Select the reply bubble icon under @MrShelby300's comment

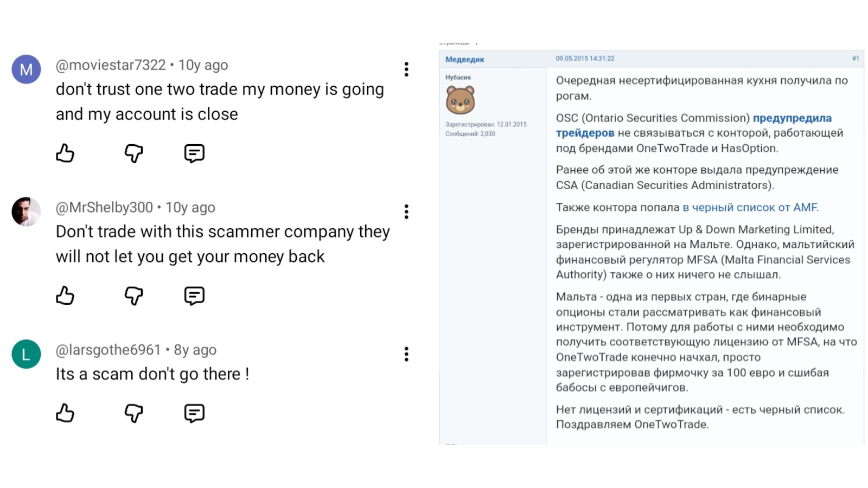tap(194, 296)
